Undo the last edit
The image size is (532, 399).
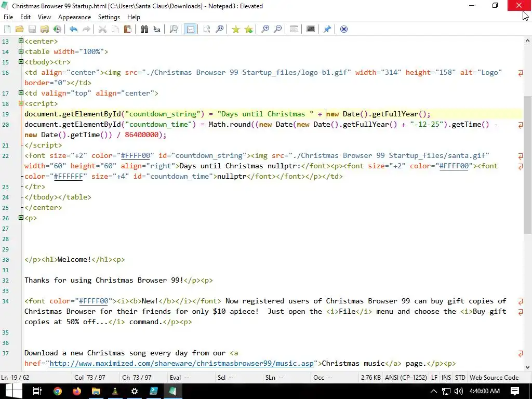tap(73, 29)
